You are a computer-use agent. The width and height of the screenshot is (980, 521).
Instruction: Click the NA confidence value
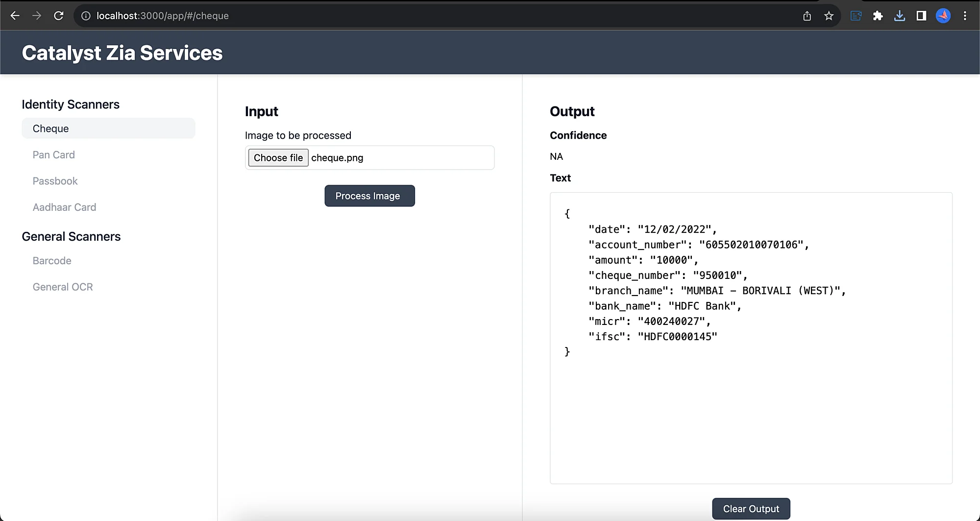556,157
